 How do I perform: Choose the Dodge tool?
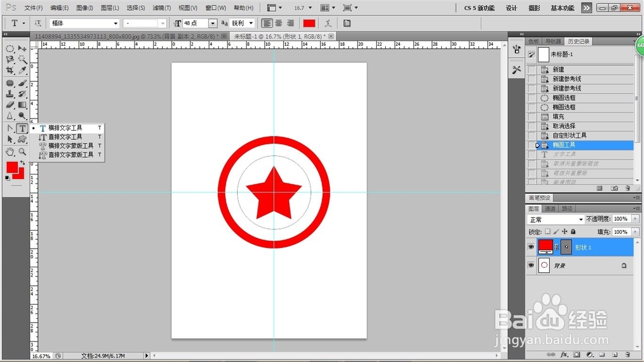[22, 115]
